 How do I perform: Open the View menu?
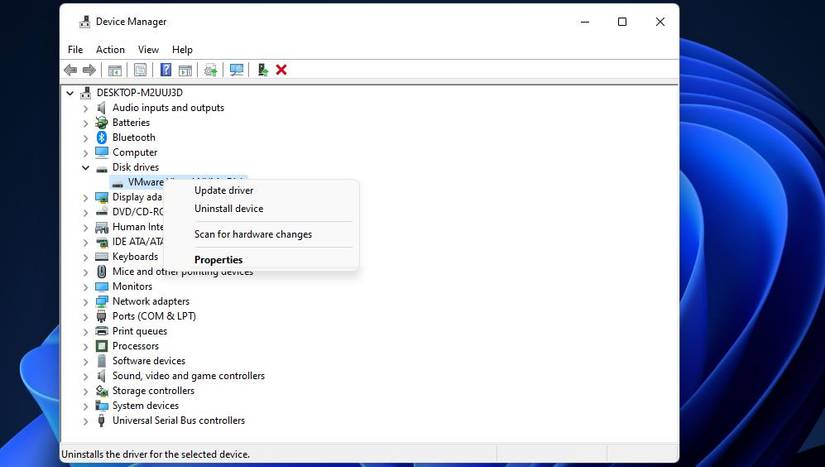point(148,49)
